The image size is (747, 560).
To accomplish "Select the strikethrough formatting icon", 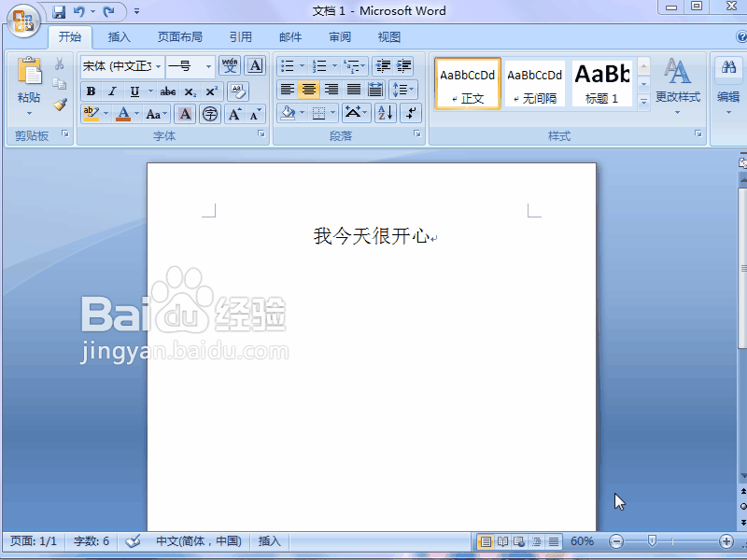I will point(168,91).
